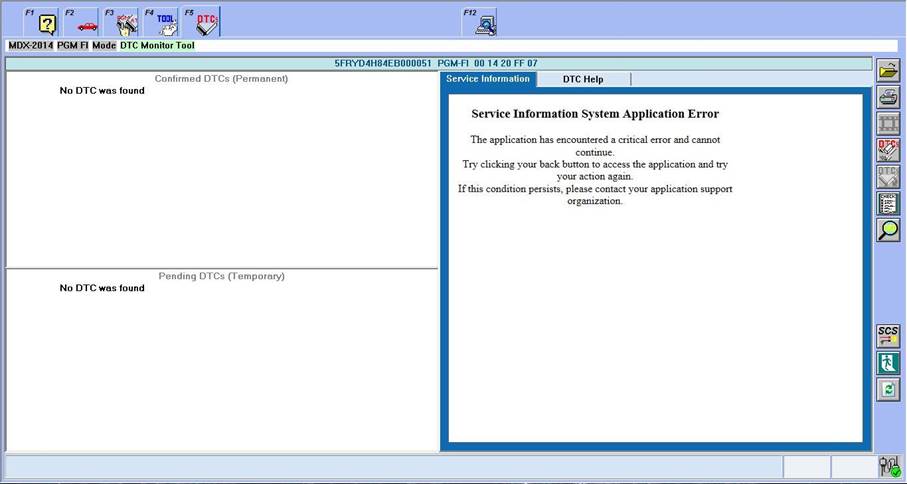Click the magnifying glass search icon
Image resolution: width=907 pixels, height=484 pixels.
[888, 230]
